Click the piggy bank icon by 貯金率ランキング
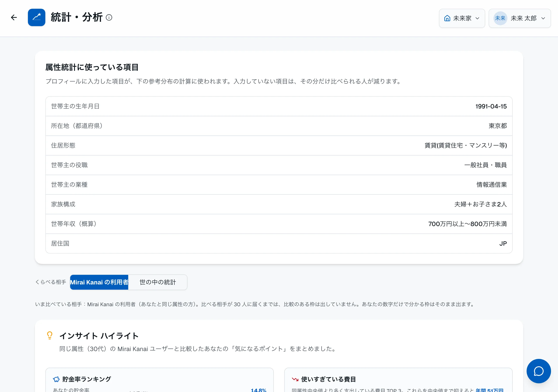Screen dimensions: 558x392 click(56, 379)
